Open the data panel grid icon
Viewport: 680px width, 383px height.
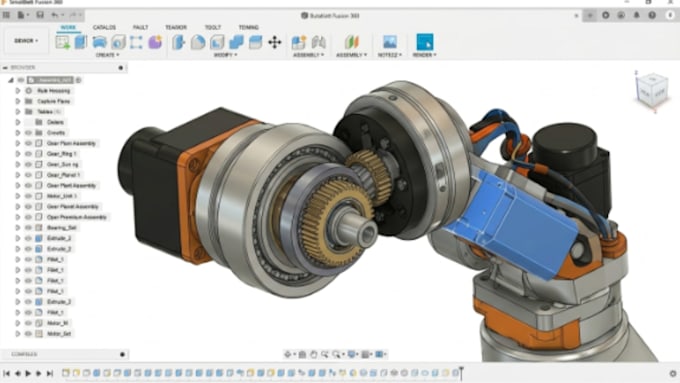[x=6, y=15]
